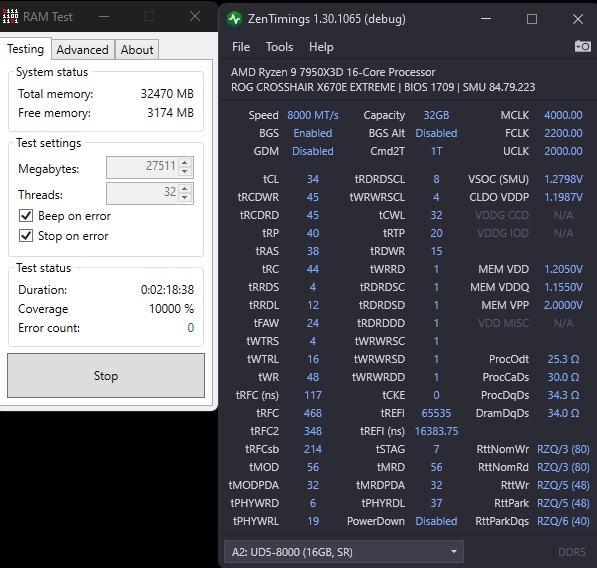Click the Capacity value 32GB
The height and width of the screenshot is (568, 597).
point(436,115)
